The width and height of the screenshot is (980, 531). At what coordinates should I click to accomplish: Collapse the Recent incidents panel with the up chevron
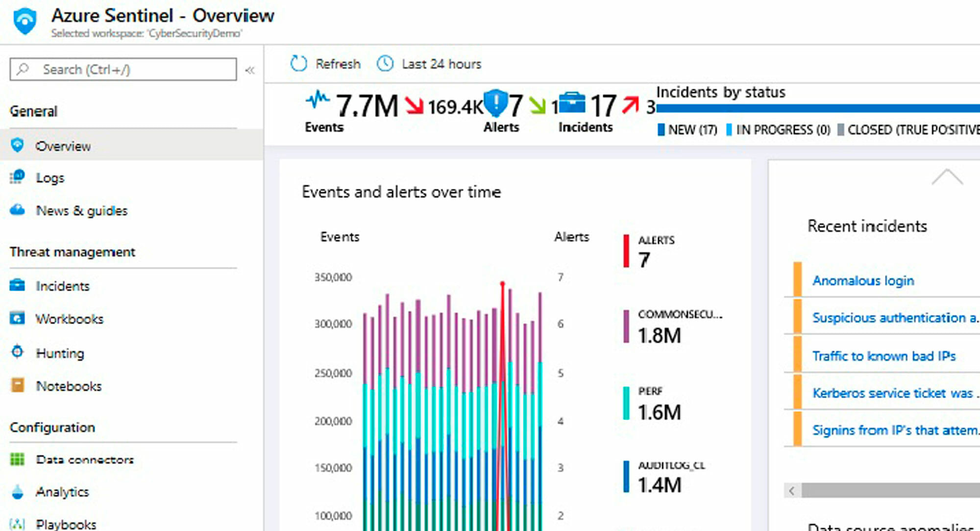click(x=947, y=177)
